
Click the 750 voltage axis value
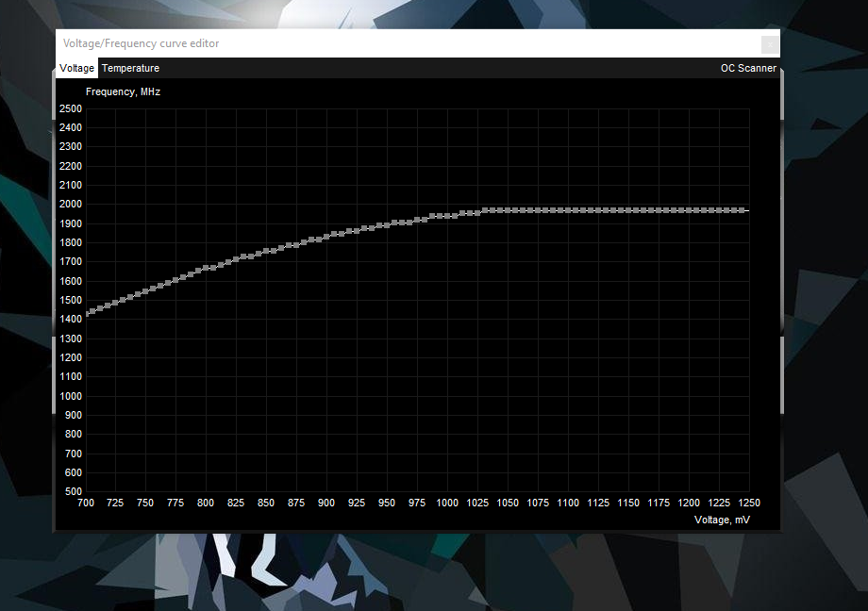pyautogui.click(x=145, y=503)
